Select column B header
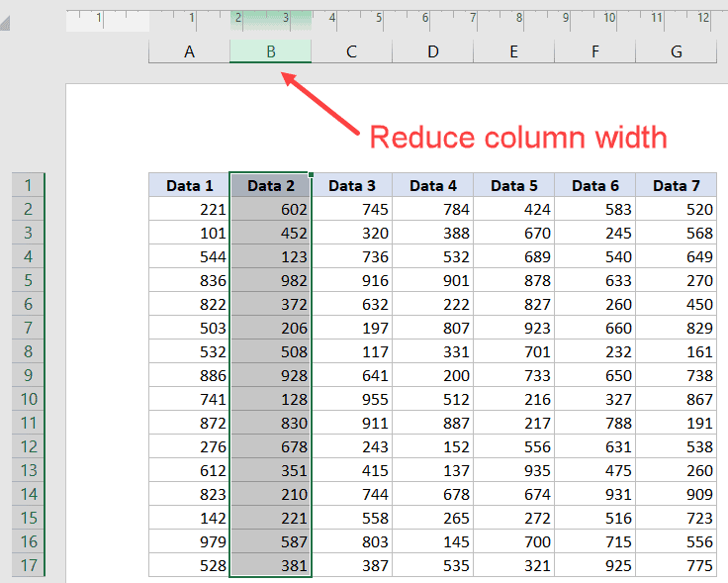The image size is (728, 583). pyautogui.click(x=270, y=51)
